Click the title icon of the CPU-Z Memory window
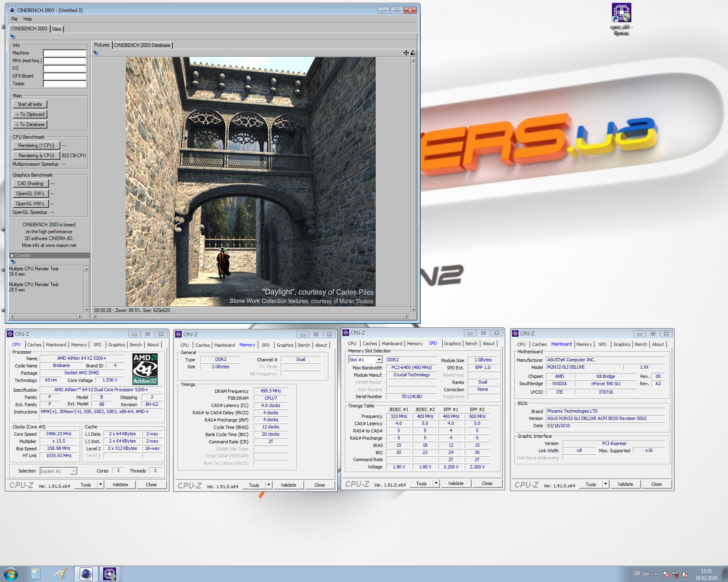 pos(178,334)
